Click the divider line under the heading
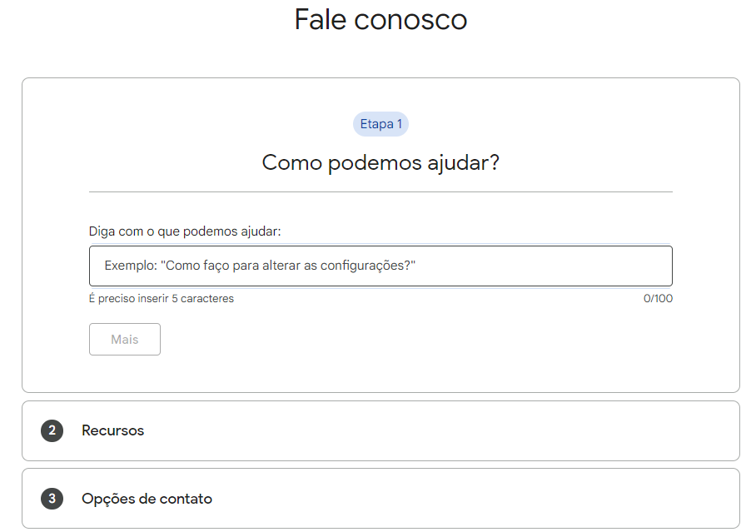 380,192
